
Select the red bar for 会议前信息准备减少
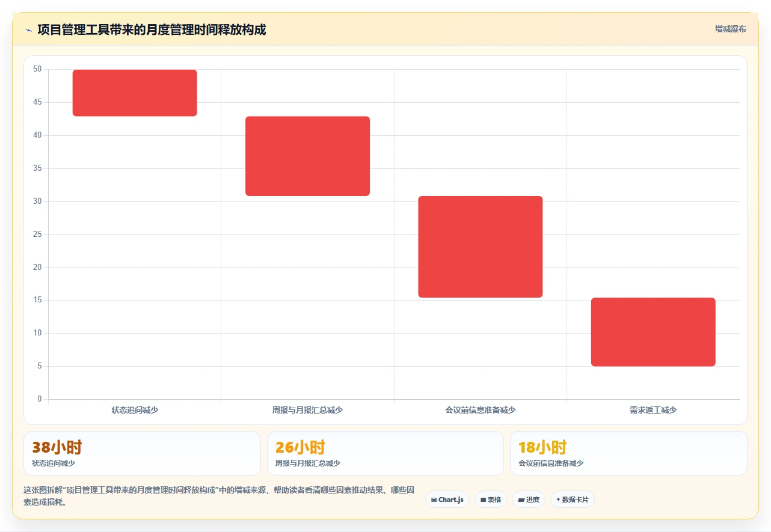pos(481,246)
